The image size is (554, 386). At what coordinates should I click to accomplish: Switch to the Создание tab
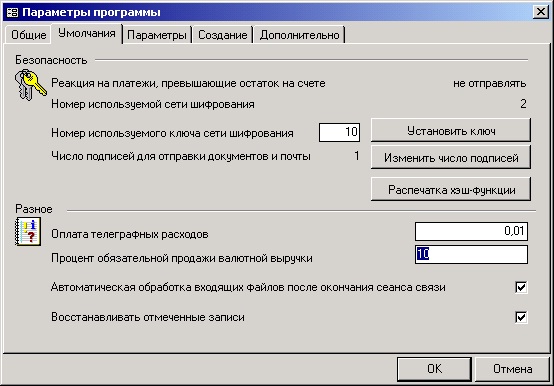point(223,35)
